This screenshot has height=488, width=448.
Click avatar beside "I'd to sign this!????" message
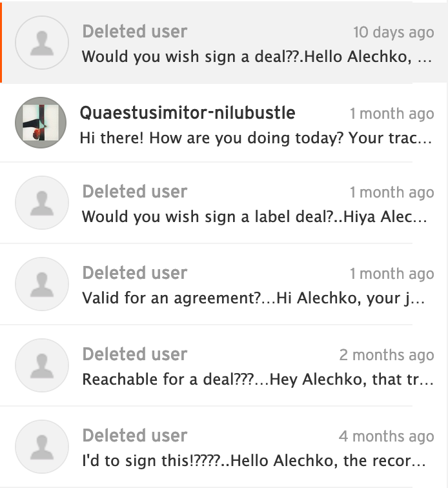(41, 447)
